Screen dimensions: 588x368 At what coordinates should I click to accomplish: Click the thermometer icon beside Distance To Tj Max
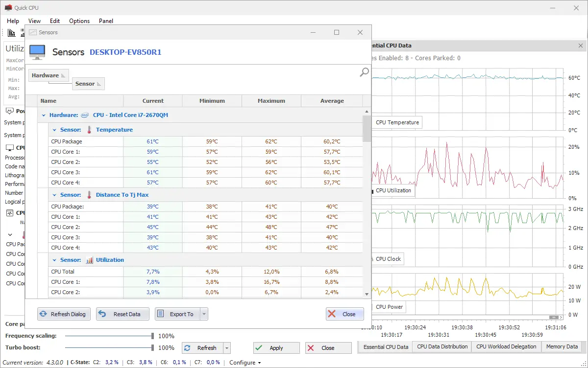[x=89, y=195]
